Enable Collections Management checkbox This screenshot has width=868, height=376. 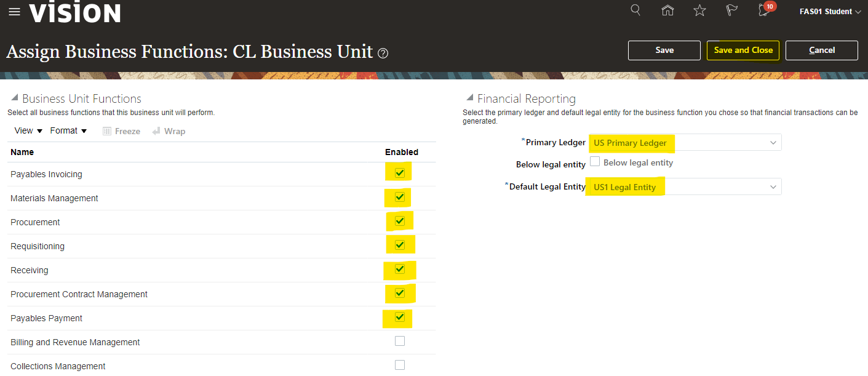400,365
